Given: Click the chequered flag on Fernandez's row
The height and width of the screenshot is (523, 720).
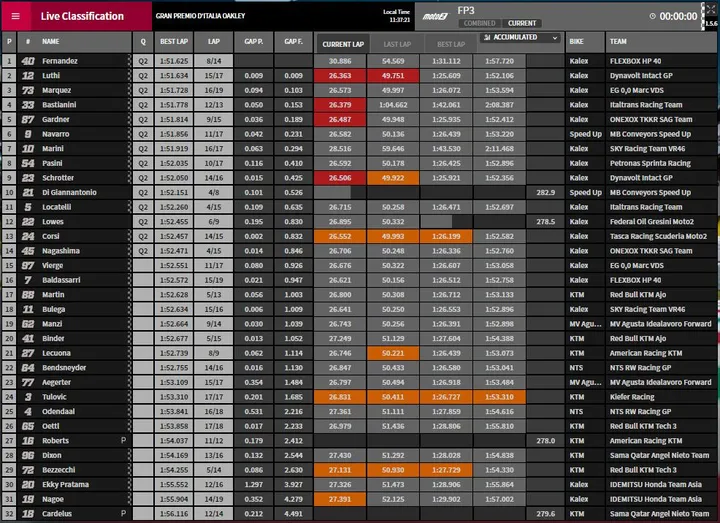Looking at the screenshot, I should tap(129, 61).
